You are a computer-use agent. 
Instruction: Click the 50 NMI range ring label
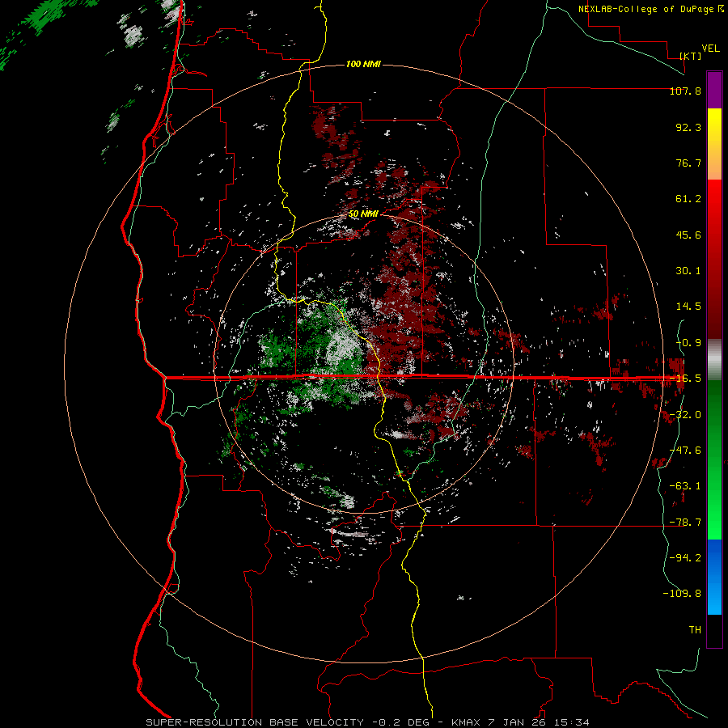point(363,214)
